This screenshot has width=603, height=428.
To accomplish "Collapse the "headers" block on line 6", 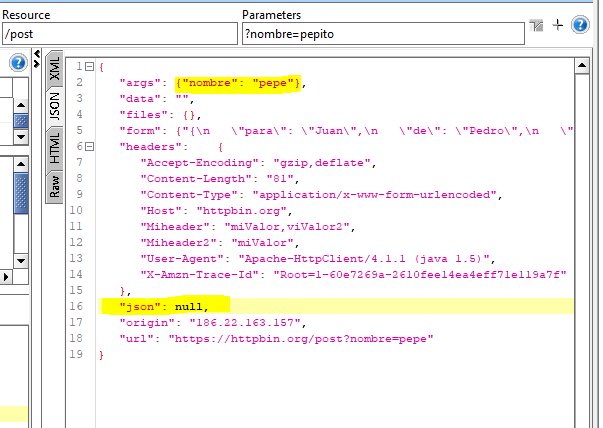I will tap(89, 147).
